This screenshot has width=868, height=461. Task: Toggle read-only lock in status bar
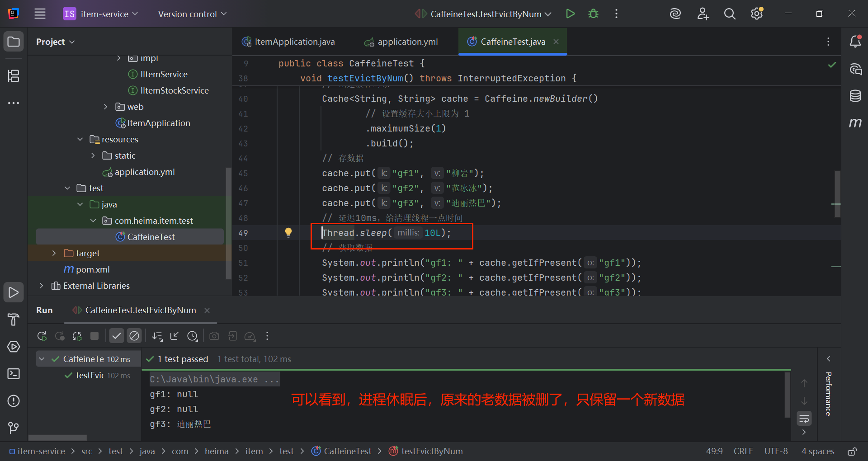852,451
